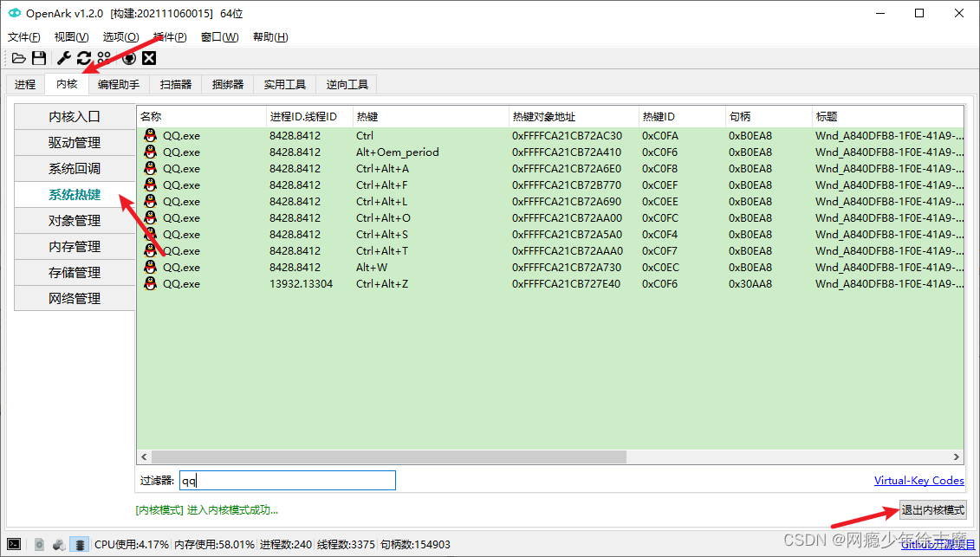Click the open folder toolbar icon
Image resolution: width=980 pixels, height=557 pixels.
point(19,58)
